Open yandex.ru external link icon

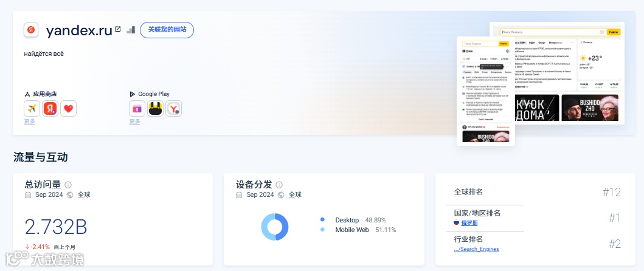(118, 29)
